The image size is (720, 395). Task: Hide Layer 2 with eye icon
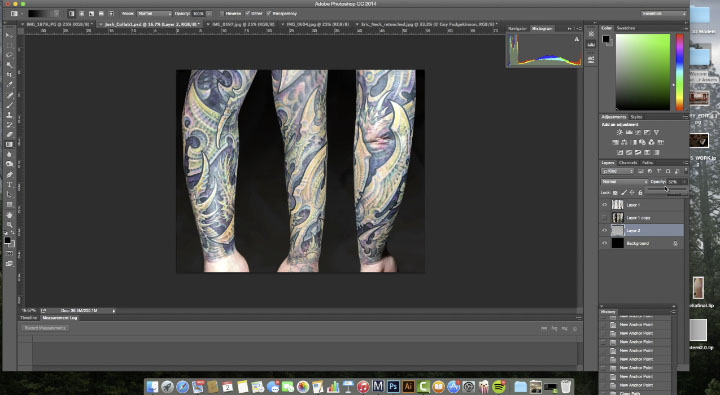tap(604, 231)
